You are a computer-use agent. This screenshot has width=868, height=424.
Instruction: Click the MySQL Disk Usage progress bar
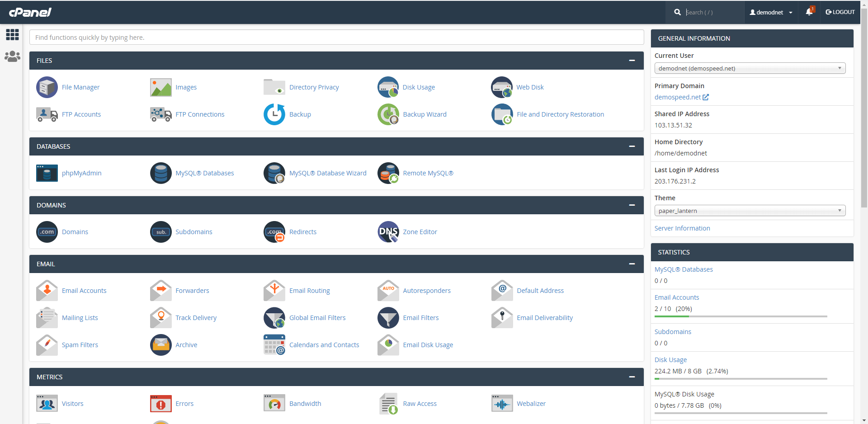[741, 413]
